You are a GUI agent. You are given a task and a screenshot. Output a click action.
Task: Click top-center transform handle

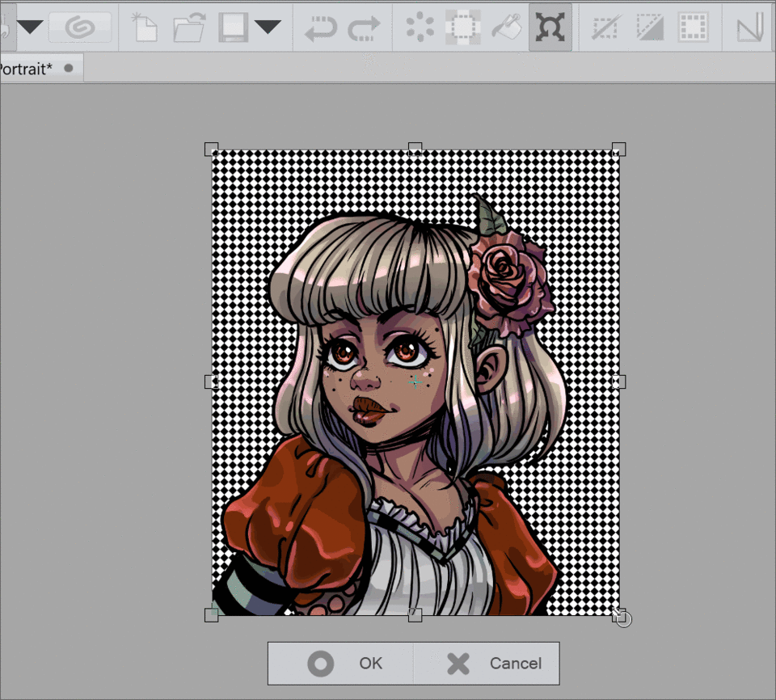(415, 149)
